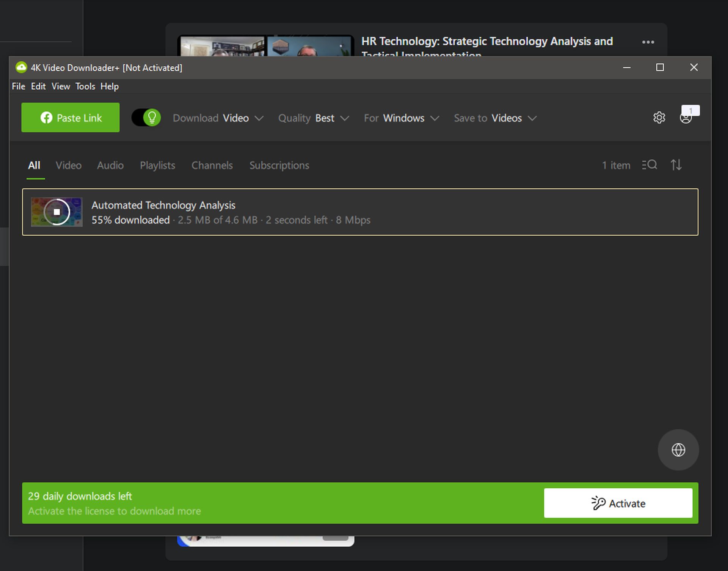Switch to the Audio tab

coord(110,165)
